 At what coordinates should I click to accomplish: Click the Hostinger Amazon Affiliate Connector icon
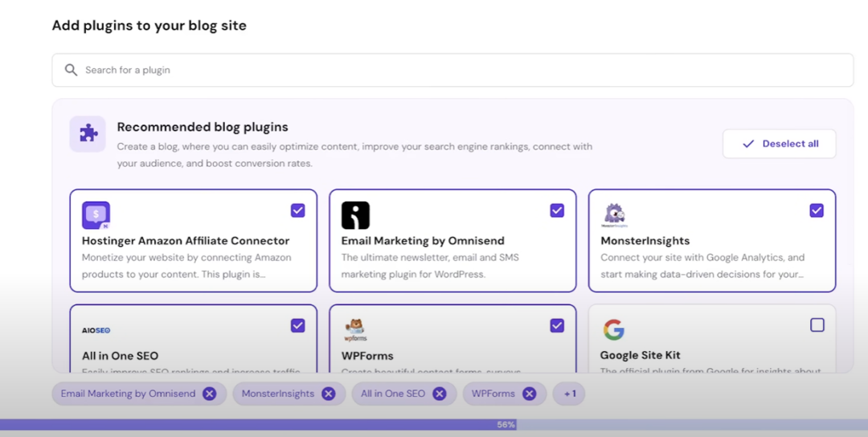click(96, 215)
